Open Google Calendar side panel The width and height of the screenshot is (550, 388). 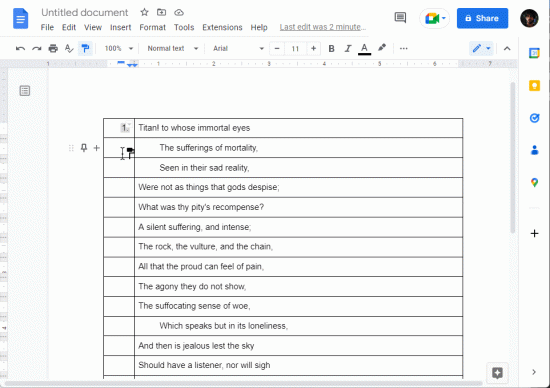[x=534, y=53]
